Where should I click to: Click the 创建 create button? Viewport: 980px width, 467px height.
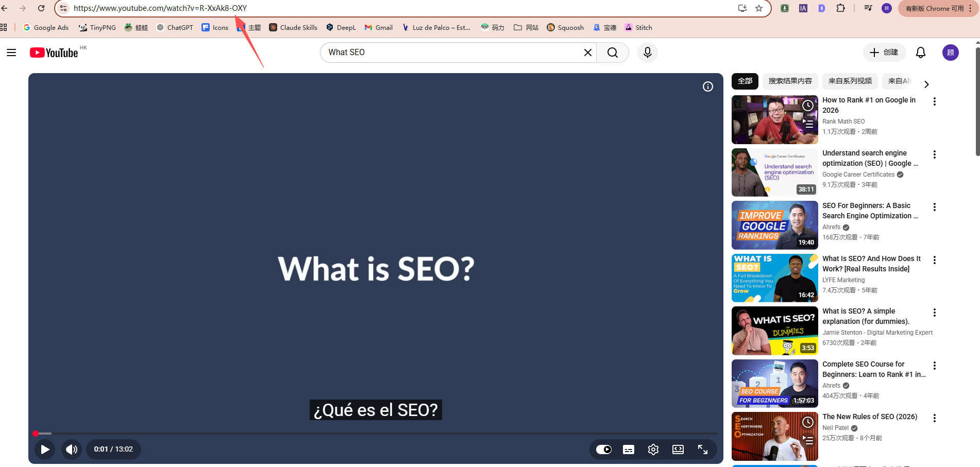[884, 53]
